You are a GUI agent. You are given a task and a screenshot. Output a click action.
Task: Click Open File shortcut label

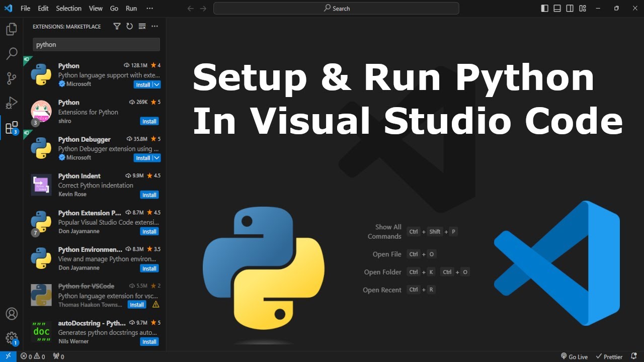click(x=387, y=254)
